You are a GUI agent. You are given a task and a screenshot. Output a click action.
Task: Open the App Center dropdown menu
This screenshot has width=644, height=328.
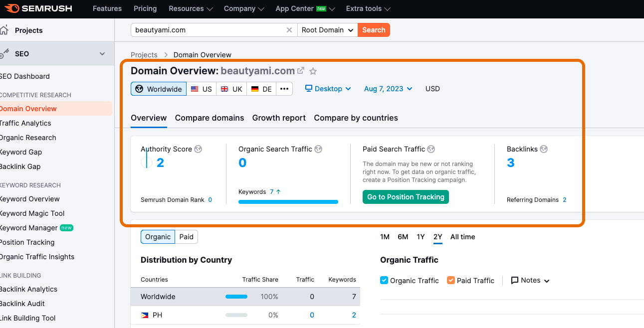[305, 8]
